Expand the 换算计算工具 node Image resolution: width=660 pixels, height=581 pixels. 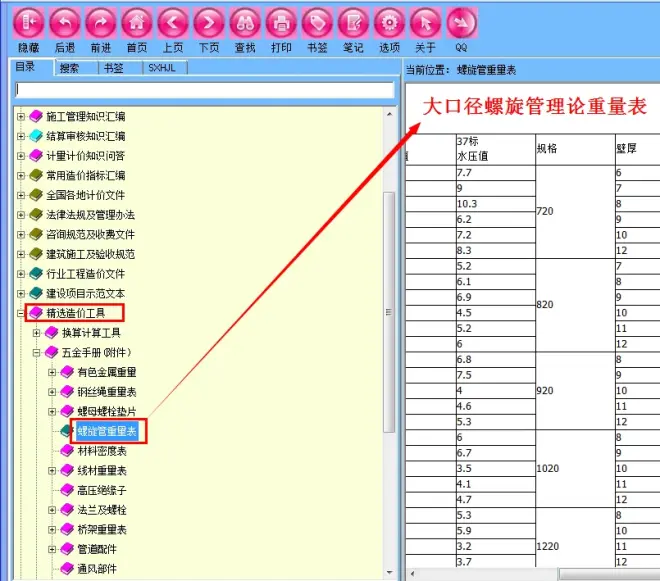click(37, 333)
